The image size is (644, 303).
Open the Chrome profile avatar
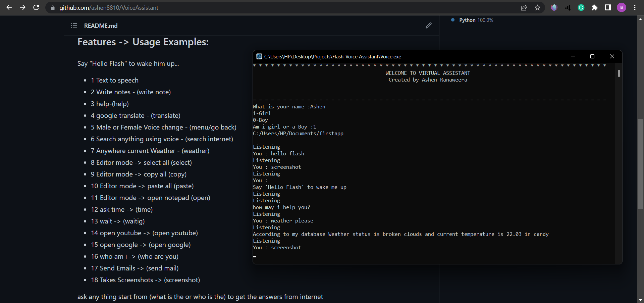click(622, 7)
